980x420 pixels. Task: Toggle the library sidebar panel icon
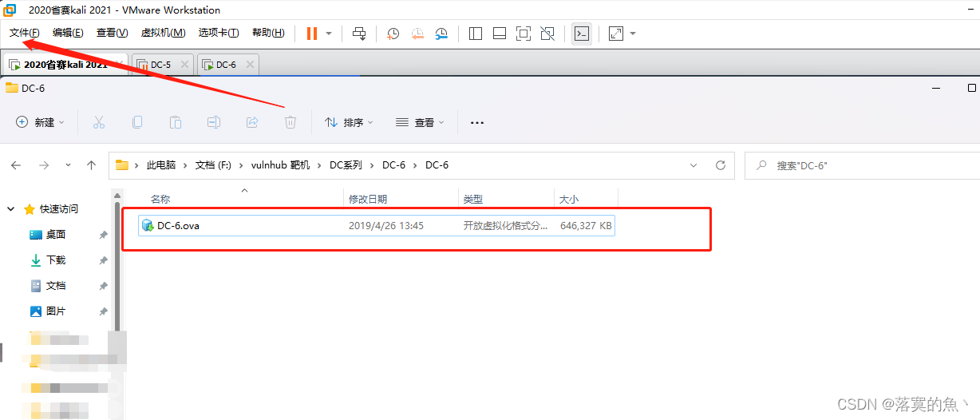pyautogui.click(x=476, y=34)
